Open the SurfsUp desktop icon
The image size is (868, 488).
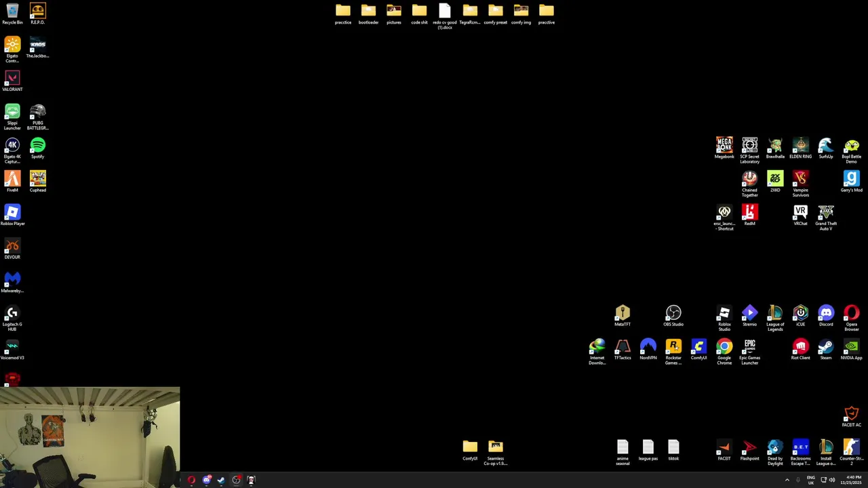826,148
